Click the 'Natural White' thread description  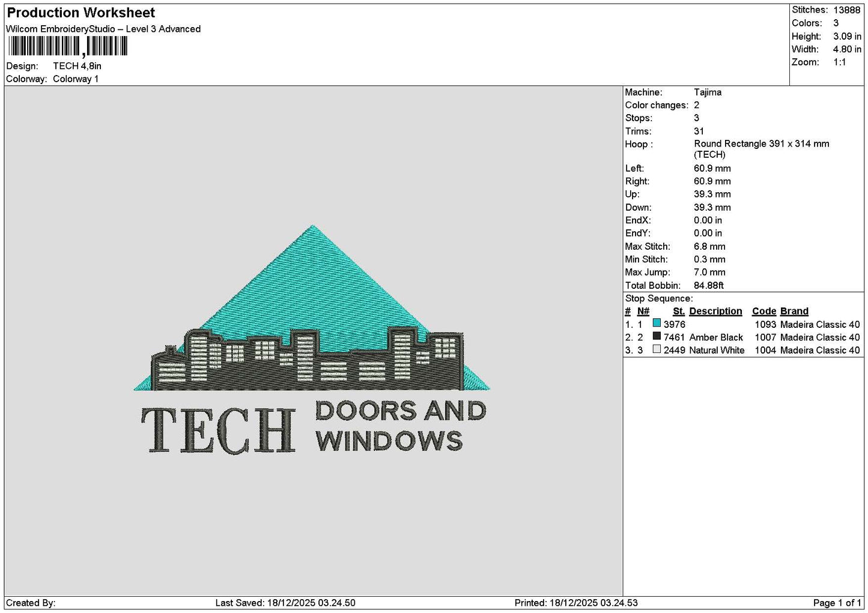[717, 350]
